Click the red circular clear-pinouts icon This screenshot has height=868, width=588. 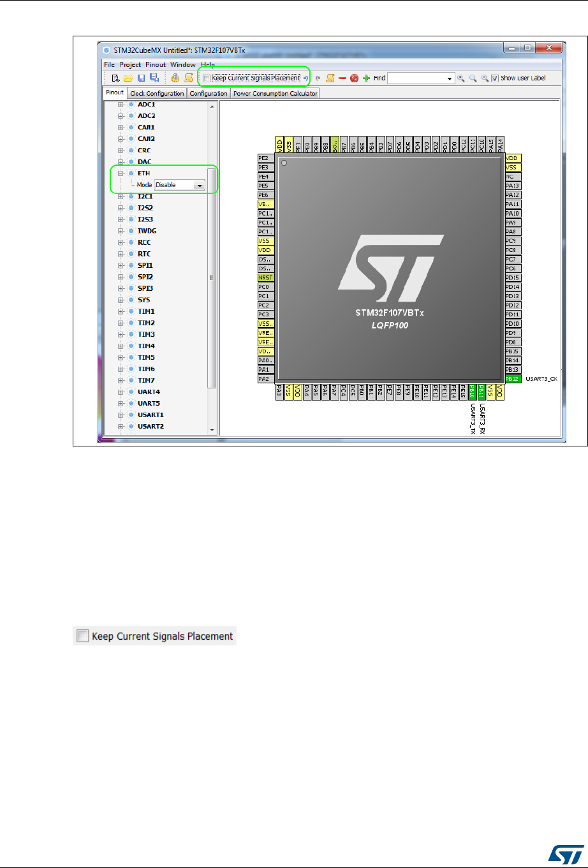(354, 78)
